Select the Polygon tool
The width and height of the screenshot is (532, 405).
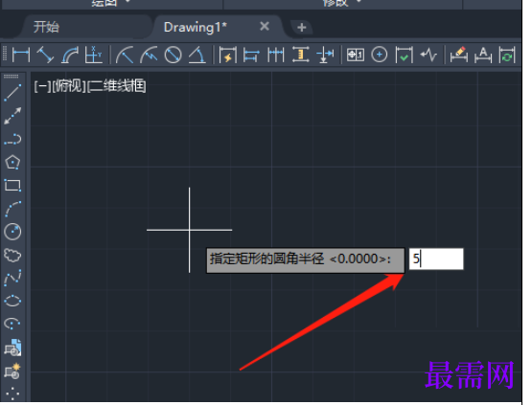(x=12, y=163)
